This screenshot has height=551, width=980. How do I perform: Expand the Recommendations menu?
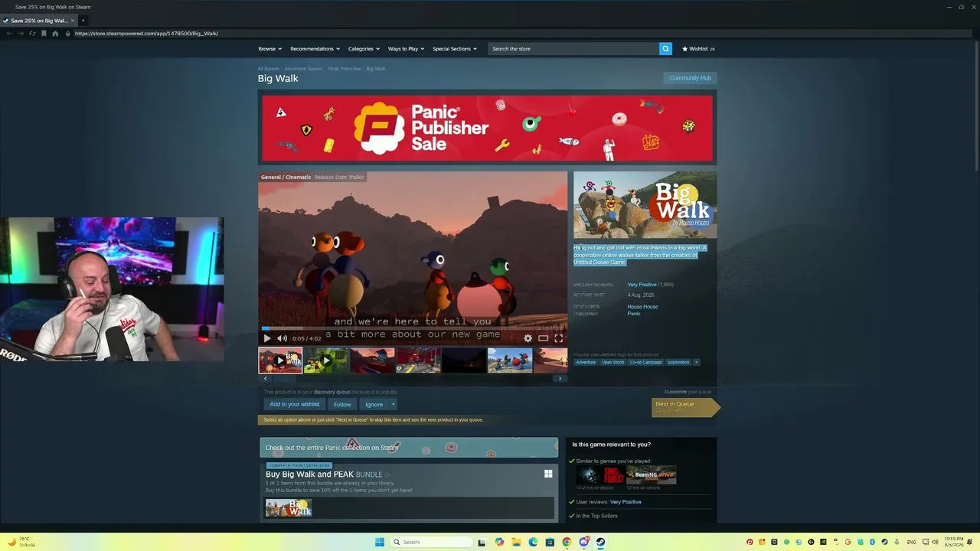tap(315, 48)
